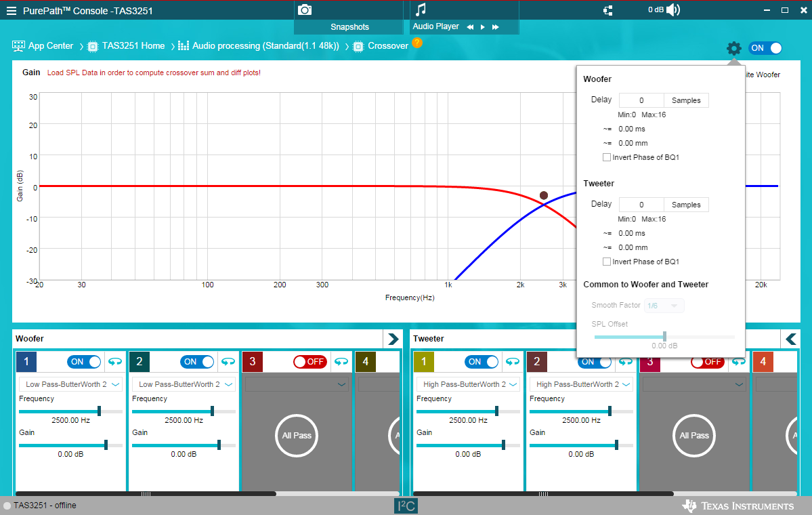Click Woofer Delay samples input field
The image size is (812, 515).
(x=641, y=100)
